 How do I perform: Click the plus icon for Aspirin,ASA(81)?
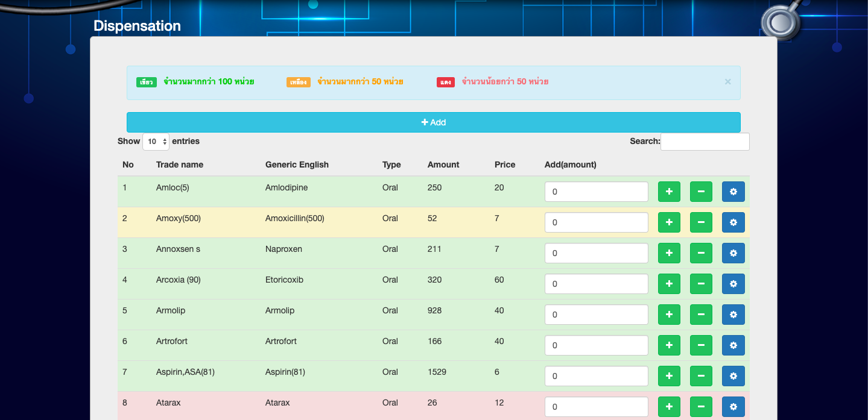669,376
